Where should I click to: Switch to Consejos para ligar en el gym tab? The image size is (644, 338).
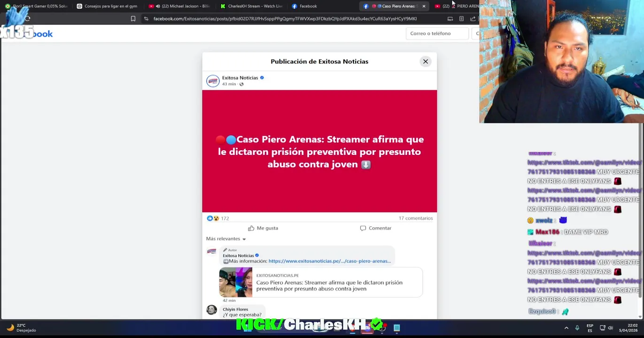107,6
